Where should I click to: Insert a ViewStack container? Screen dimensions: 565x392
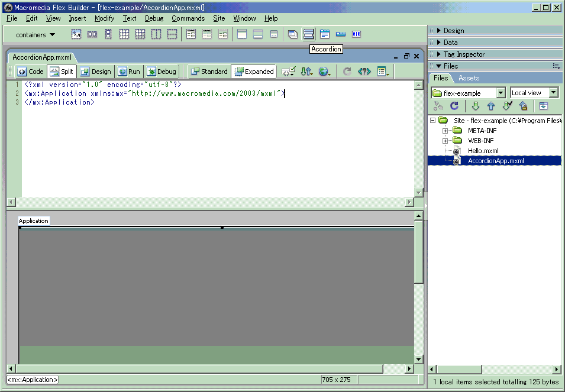(x=293, y=34)
